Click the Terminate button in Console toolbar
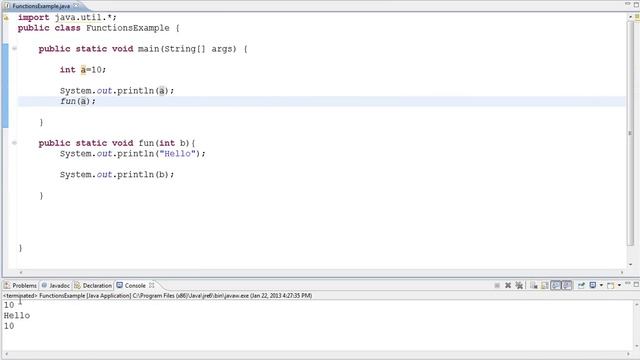640x360 pixels. pyautogui.click(x=497, y=285)
